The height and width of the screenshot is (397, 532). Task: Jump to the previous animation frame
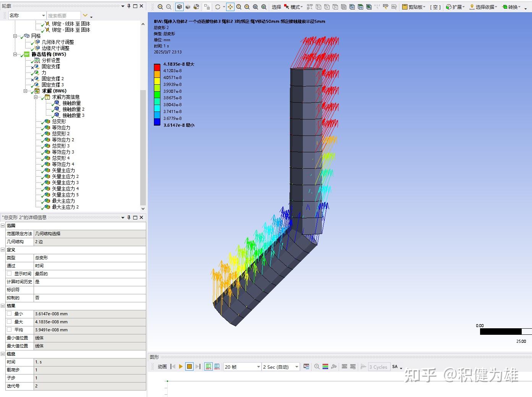coord(173,366)
